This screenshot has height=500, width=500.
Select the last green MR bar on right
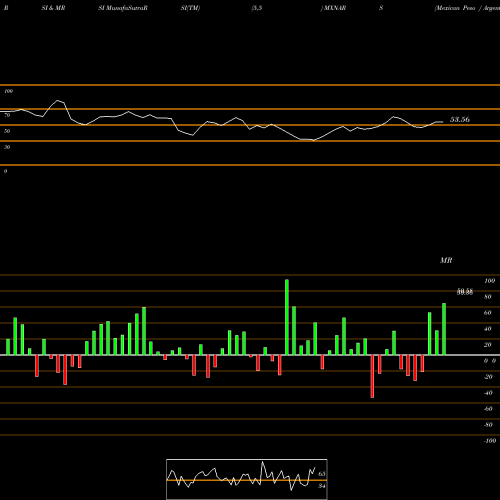[x=444, y=329]
